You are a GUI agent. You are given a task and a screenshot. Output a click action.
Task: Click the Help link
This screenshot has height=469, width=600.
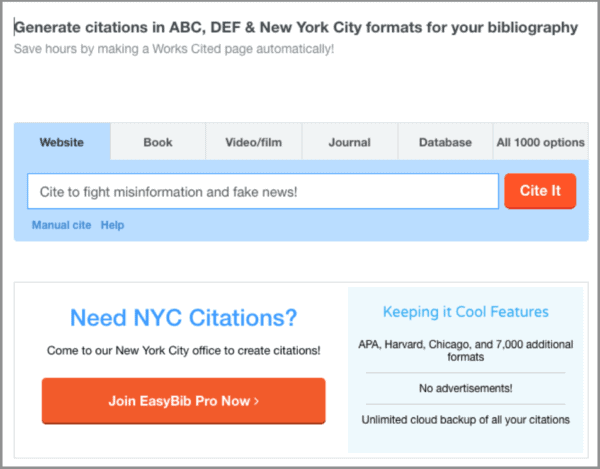point(112,225)
